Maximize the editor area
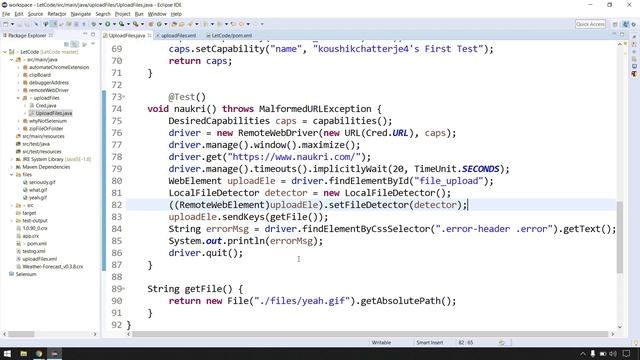Viewport: 640px width, 360px height. click(x=622, y=34)
